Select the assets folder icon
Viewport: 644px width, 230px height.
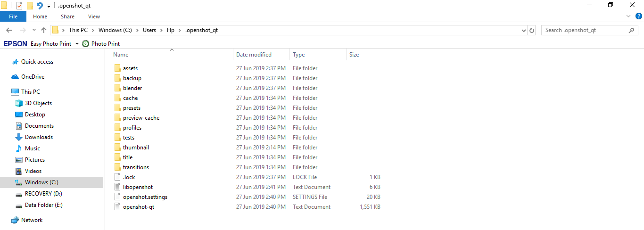[118, 68]
